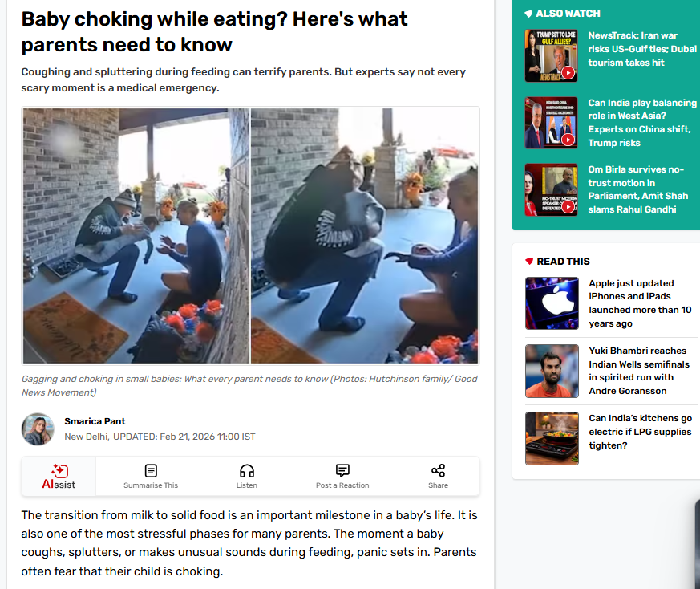Click the main article porch rescue image
Image resolution: width=700 pixels, height=589 pixels.
tap(250, 236)
